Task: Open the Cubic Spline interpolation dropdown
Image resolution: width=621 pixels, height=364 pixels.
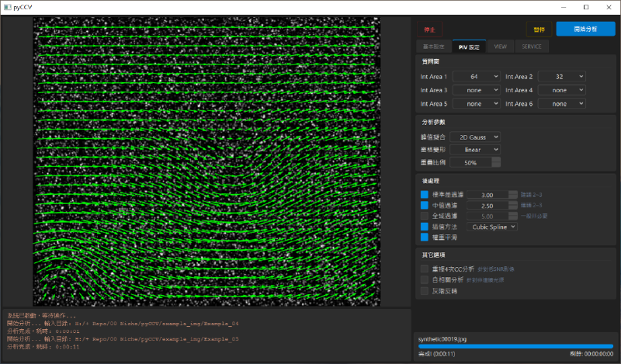Action: click(x=492, y=227)
